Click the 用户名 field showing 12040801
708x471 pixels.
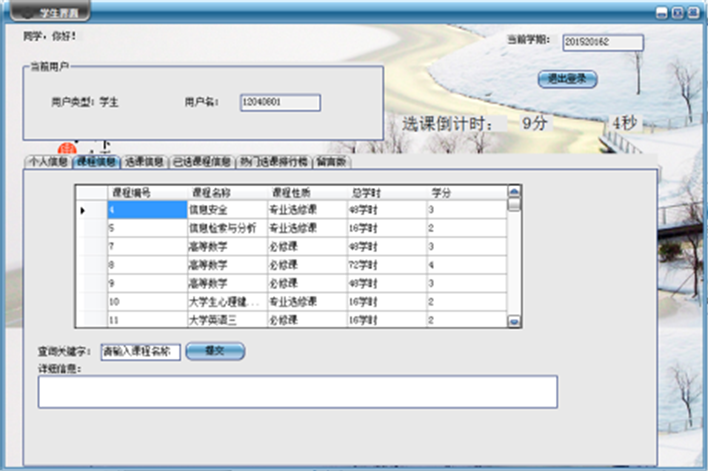pyautogui.click(x=280, y=102)
